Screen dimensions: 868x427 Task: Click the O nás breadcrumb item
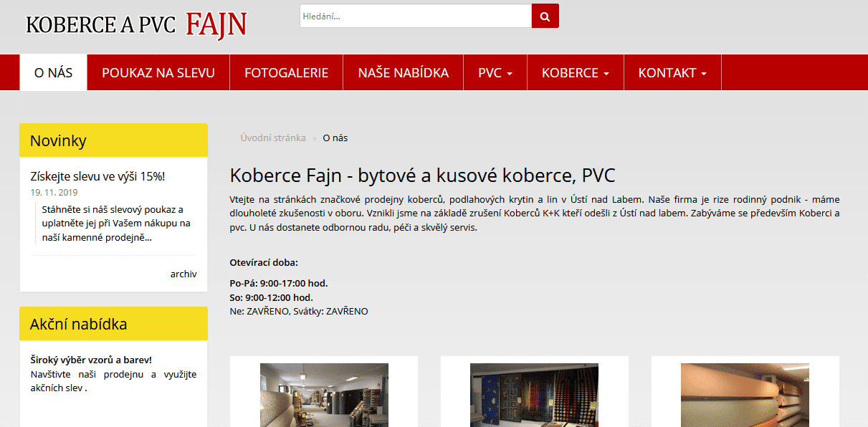[335, 138]
